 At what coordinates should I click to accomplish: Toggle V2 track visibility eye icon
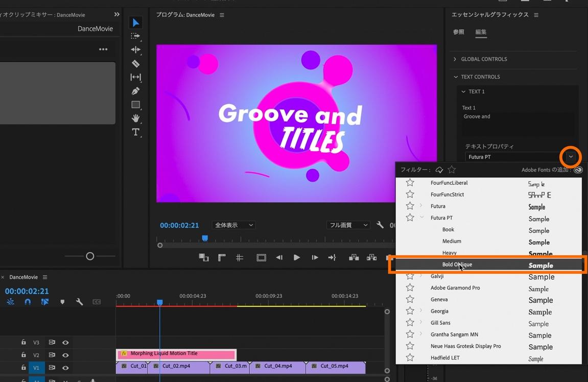tap(65, 355)
